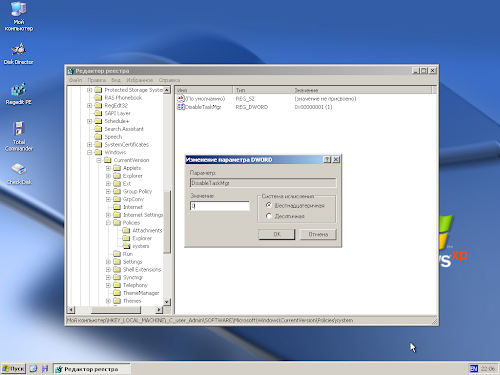
Task: Expand the SystemCertificates tree node
Action: [x=89, y=144]
